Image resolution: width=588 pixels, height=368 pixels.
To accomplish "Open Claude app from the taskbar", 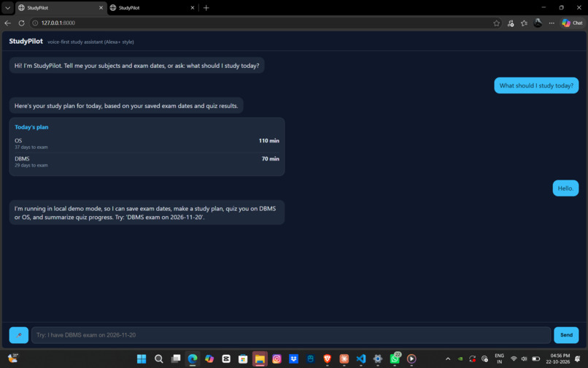I will [344, 359].
